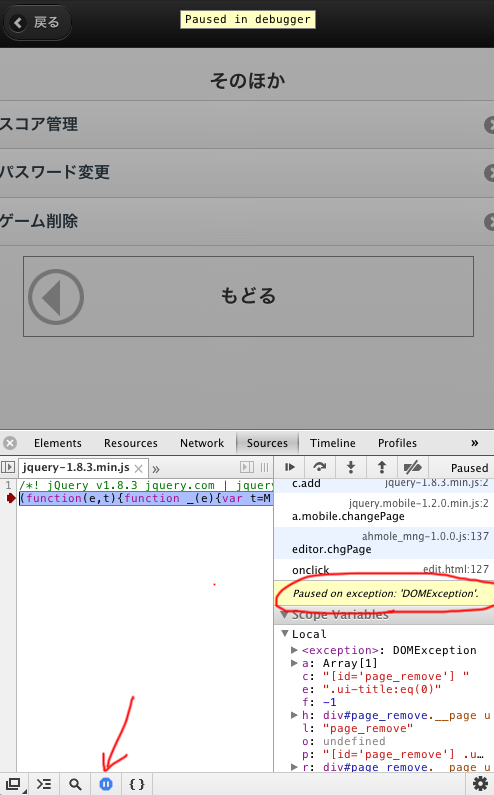
Task: Close the DevTools panel with X icon
Action: pyautogui.click(x=10, y=443)
